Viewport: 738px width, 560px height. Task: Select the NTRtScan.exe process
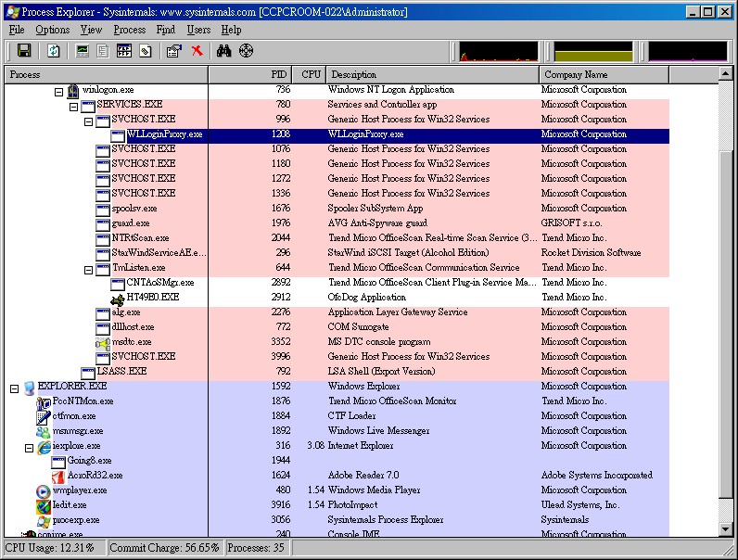coord(140,238)
